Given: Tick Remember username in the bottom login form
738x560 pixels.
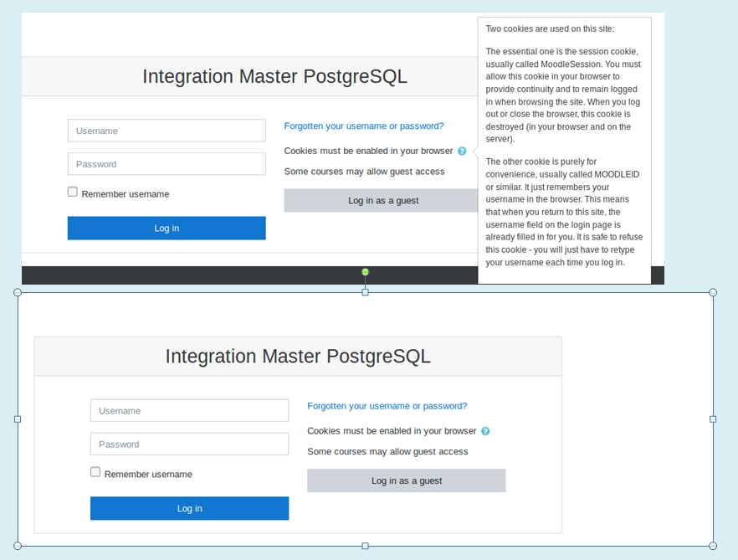Looking at the screenshot, I should point(95,472).
